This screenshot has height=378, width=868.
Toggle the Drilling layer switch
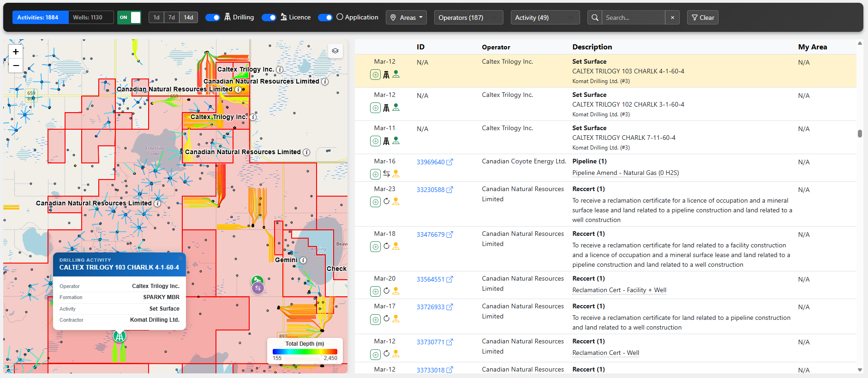tap(212, 18)
